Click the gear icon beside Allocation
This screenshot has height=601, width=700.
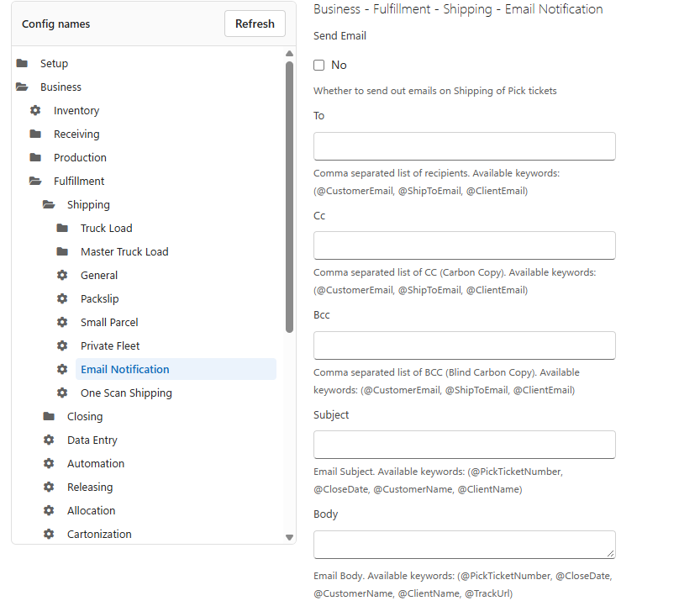tap(49, 511)
